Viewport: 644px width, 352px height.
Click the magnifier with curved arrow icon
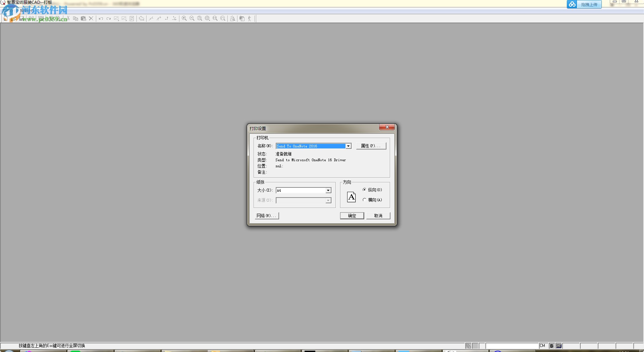223,18
